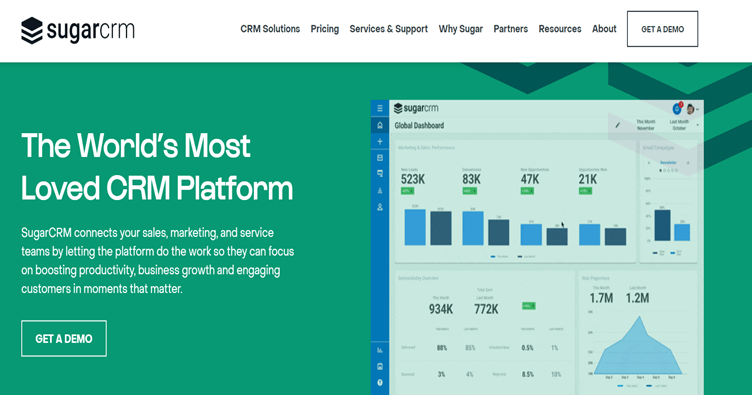Image resolution: width=752 pixels, height=395 pixels.
Task: Click the GET A DEMO button under the hero text
Action: [x=64, y=338]
